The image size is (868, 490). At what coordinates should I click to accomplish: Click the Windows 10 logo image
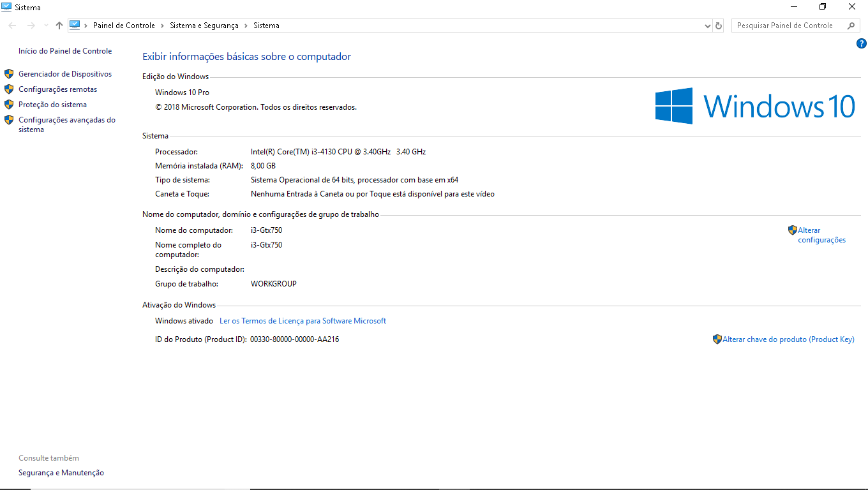(755, 106)
